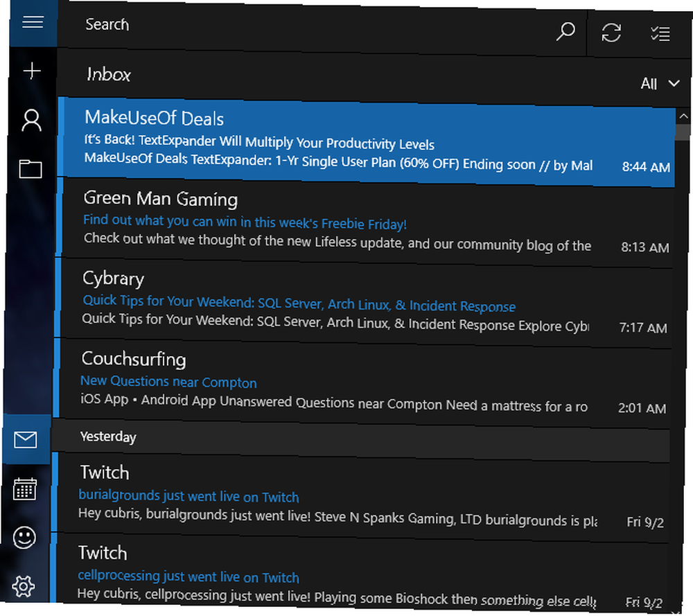Open the Green Man Gaming email

point(366,222)
